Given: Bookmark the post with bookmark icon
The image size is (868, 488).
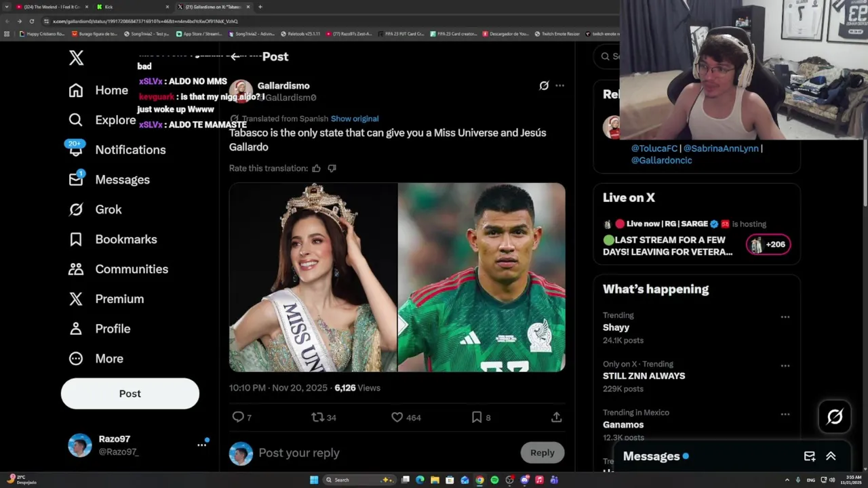Looking at the screenshot, I should click(477, 418).
